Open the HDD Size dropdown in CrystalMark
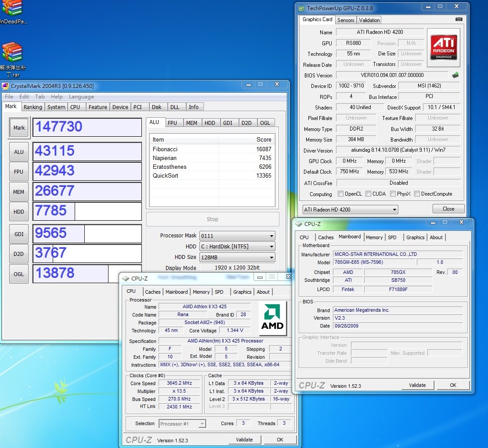 click(237, 257)
